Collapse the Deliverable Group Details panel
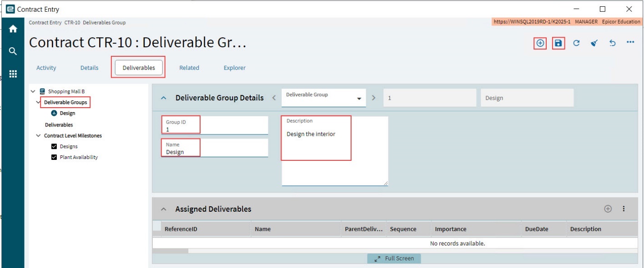The width and height of the screenshot is (644, 268). click(164, 98)
